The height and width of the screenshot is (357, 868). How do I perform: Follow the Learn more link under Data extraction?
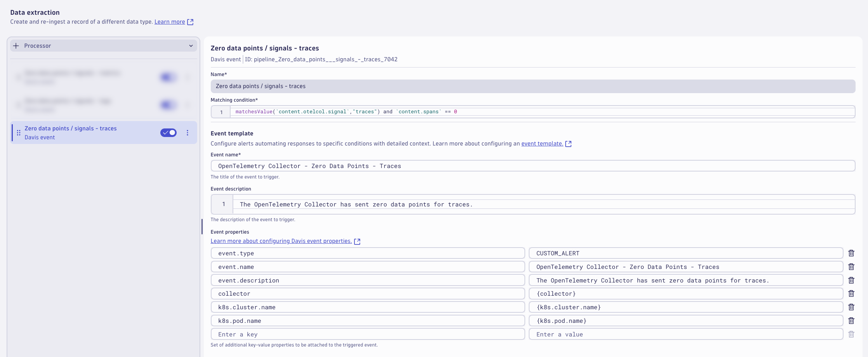pyautogui.click(x=170, y=22)
